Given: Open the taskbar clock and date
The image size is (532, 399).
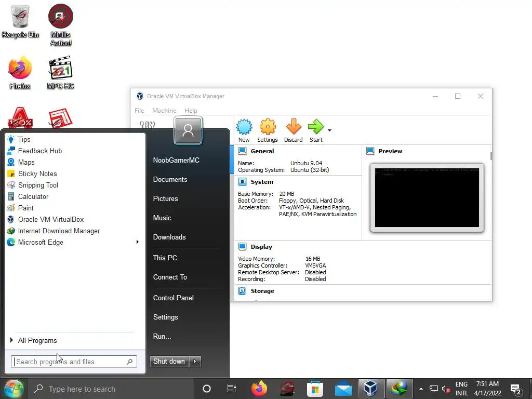Looking at the screenshot, I should [x=487, y=389].
